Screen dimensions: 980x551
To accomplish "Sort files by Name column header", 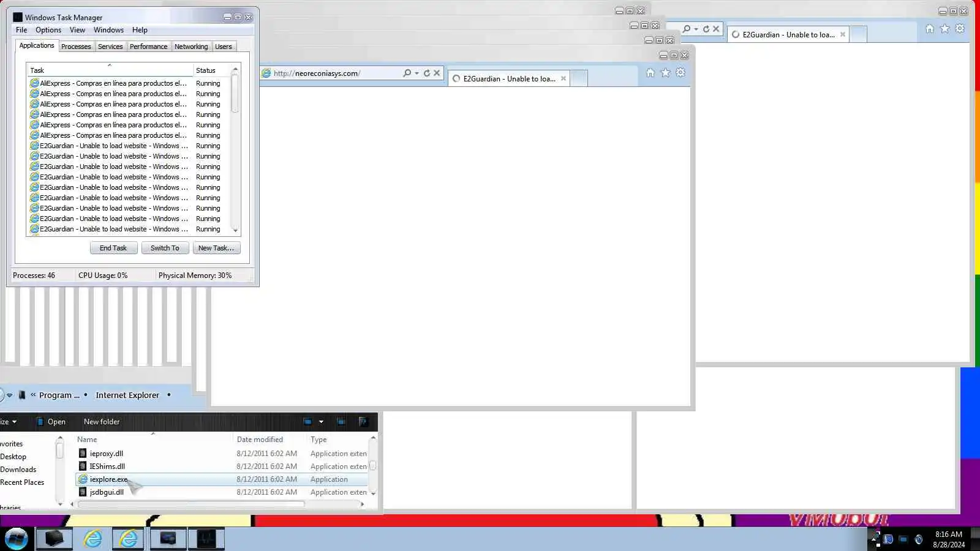I will click(x=153, y=440).
